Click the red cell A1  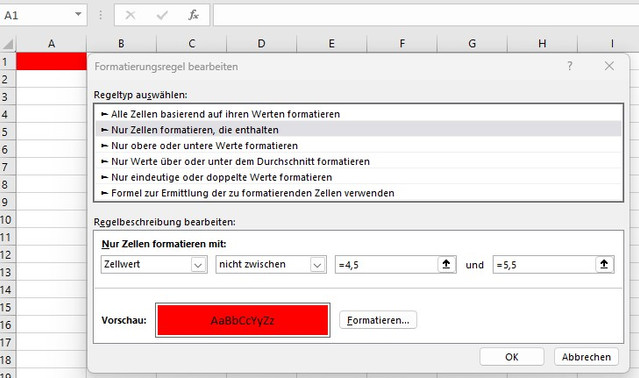point(51,61)
